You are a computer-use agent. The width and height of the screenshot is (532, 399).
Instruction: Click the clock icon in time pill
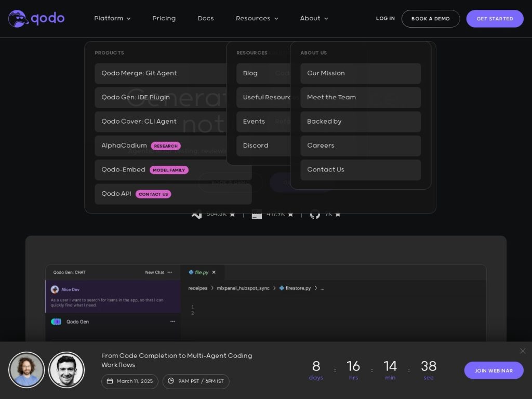[171, 381]
